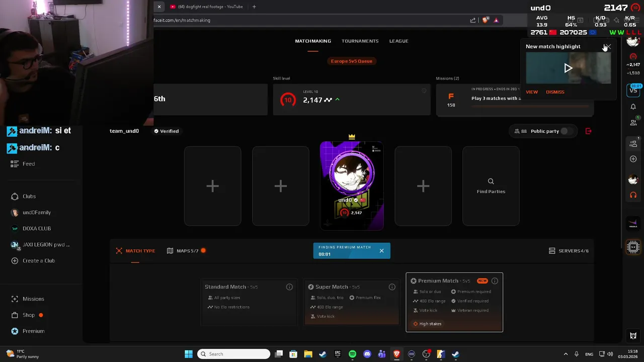Open Epic Games launcher from taskbar
This screenshot has height=362, width=644.
(x=338, y=354)
